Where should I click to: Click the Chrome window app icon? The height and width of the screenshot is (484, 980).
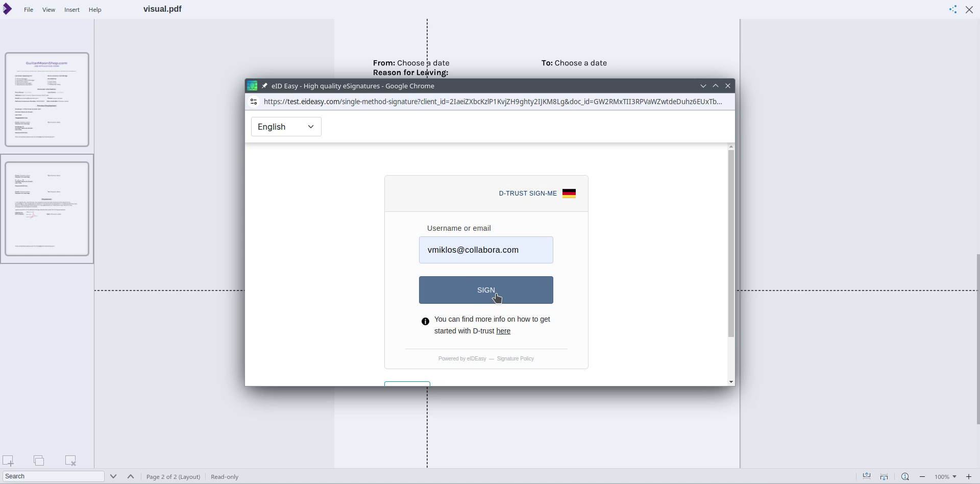[252, 86]
